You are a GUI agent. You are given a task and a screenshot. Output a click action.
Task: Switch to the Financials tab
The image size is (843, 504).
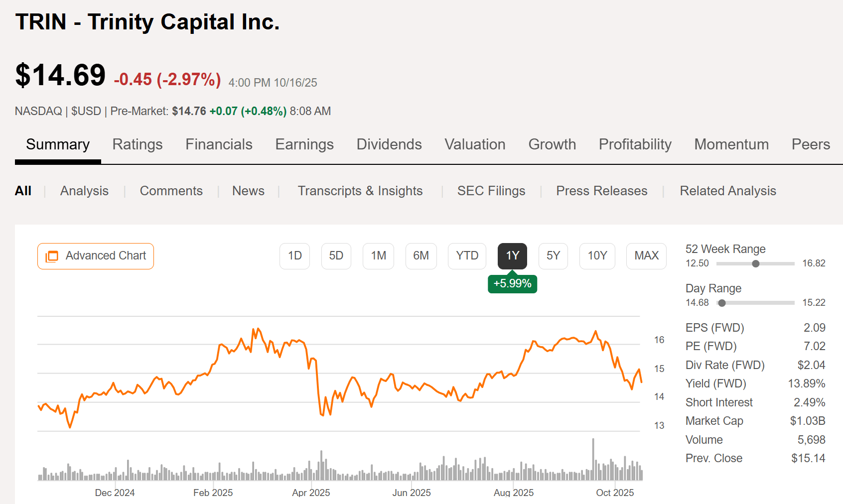click(218, 145)
